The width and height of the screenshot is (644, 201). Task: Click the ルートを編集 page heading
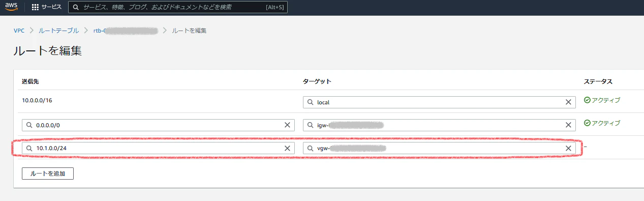tap(47, 51)
